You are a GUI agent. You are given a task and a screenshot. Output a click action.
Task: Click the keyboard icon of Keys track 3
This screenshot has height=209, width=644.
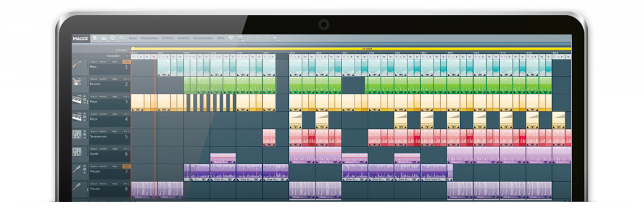coord(77,99)
